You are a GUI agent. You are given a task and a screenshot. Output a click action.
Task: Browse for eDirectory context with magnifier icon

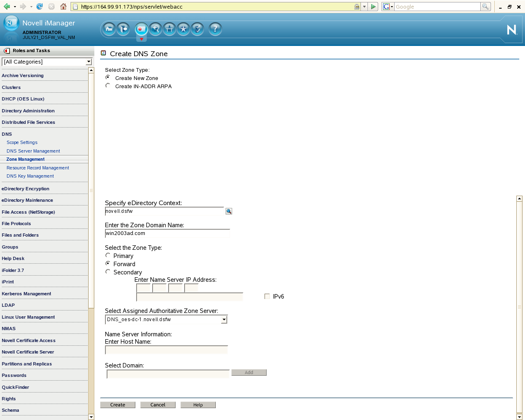pos(229,211)
